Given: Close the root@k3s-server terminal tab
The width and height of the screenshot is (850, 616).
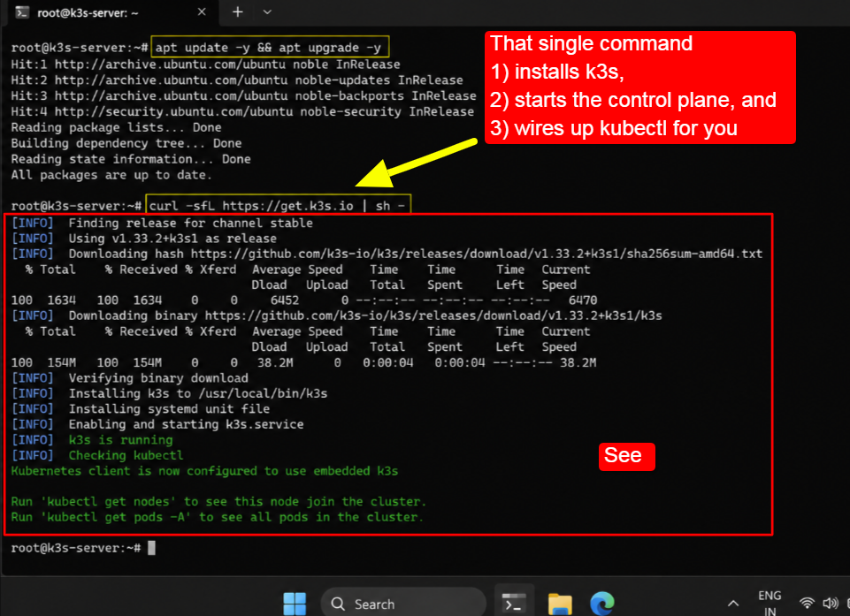Looking at the screenshot, I should click(202, 11).
